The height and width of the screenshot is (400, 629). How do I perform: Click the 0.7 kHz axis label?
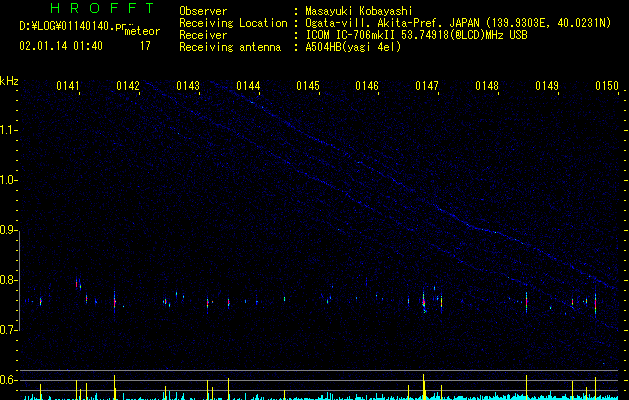(x=8, y=330)
